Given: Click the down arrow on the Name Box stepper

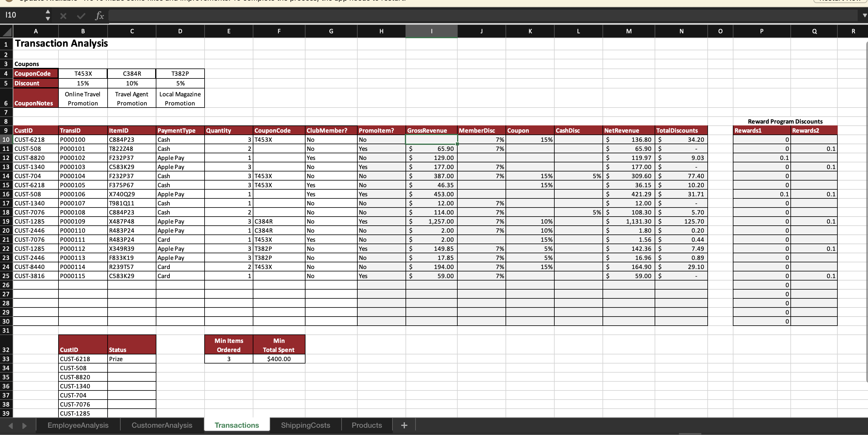Looking at the screenshot, I should coord(48,19).
